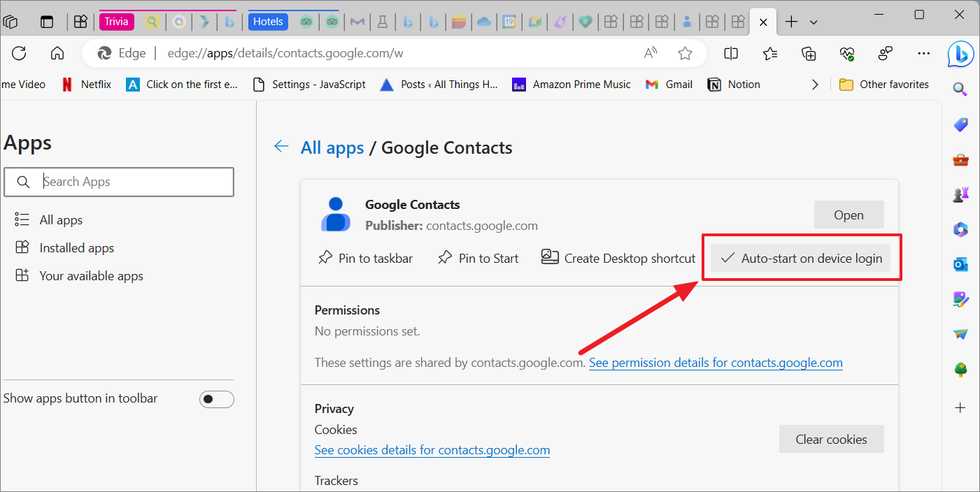980x492 pixels.
Task: Open the Bing Chat sidebar icon
Action: pos(961,54)
